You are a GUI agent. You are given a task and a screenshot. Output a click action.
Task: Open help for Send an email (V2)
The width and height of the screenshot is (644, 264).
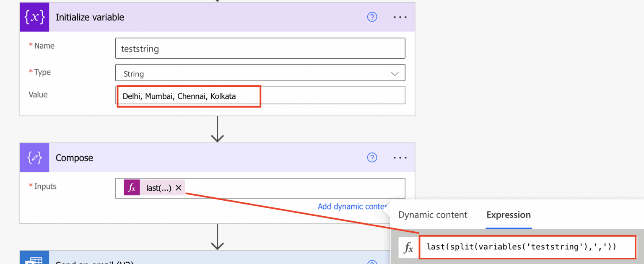[x=372, y=262]
